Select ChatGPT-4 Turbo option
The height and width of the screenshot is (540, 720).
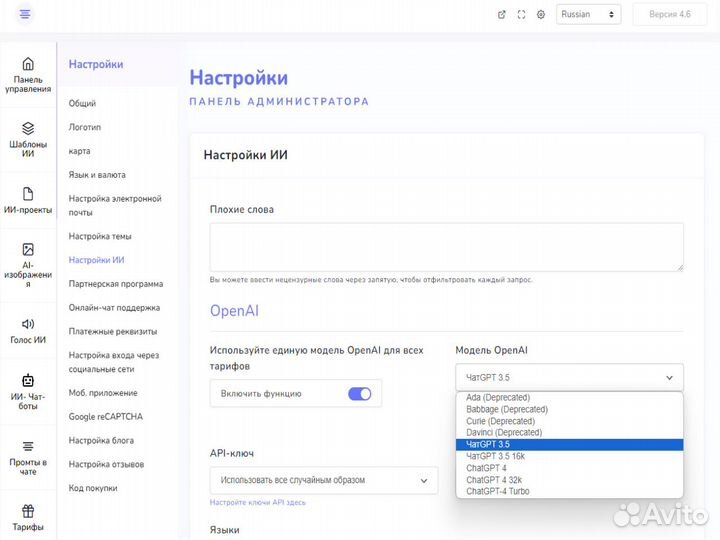click(x=569, y=491)
